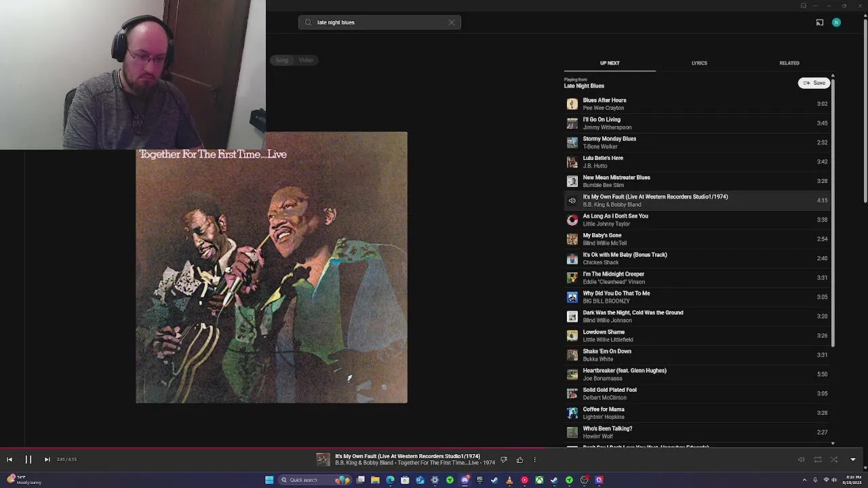Open the UP NEXT tab
Screen dimensions: 868x488
click(x=610, y=63)
